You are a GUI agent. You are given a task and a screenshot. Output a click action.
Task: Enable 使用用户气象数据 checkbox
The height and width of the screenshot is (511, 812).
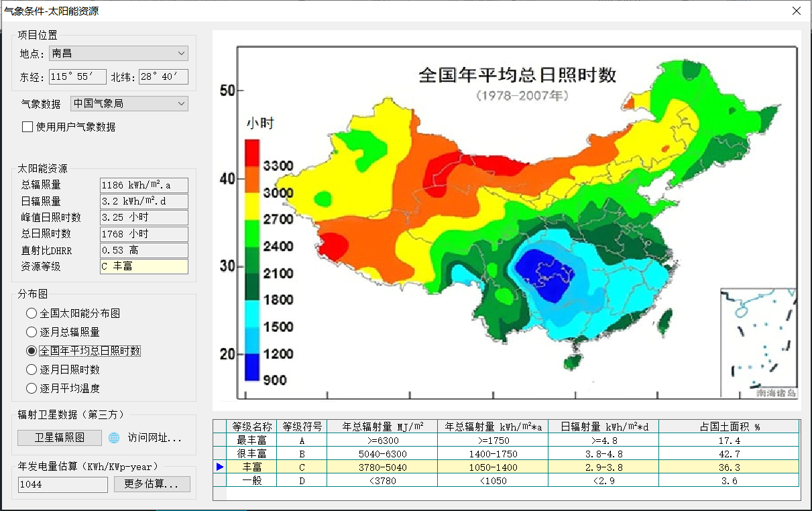27,127
